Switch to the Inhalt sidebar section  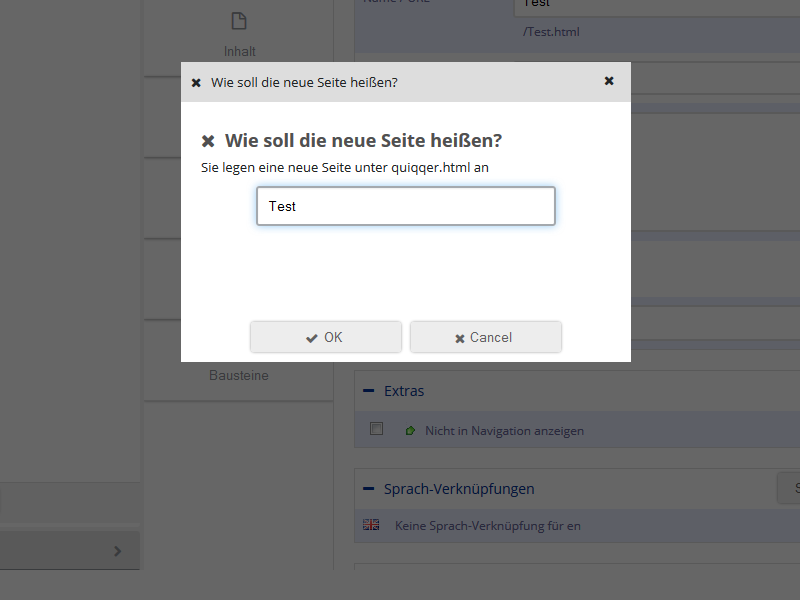point(238,50)
